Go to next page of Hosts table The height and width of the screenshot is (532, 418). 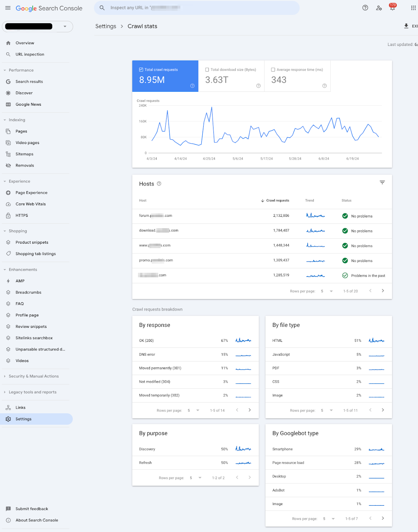point(383,291)
